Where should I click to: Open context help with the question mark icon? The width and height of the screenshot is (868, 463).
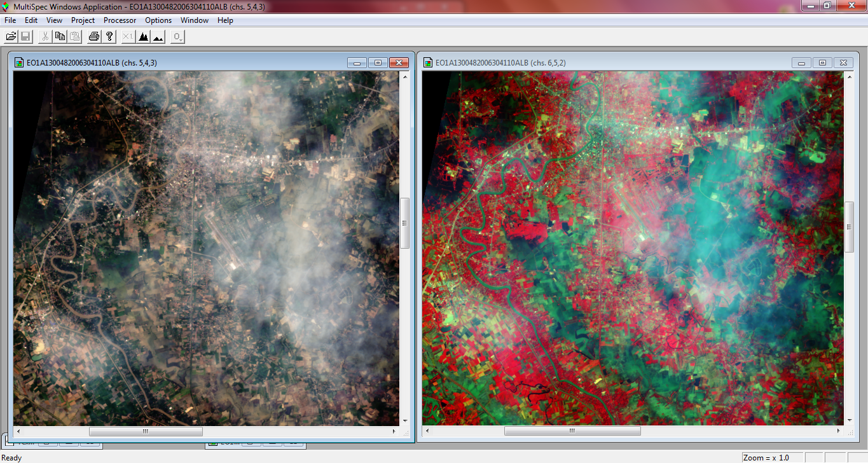tap(109, 36)
